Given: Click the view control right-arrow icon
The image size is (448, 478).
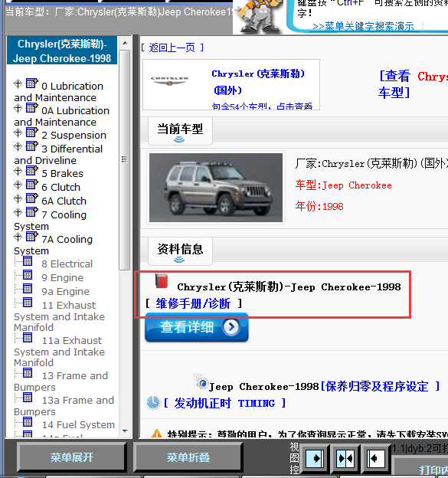Looking at the screenshot, I should tap(315, 458).
